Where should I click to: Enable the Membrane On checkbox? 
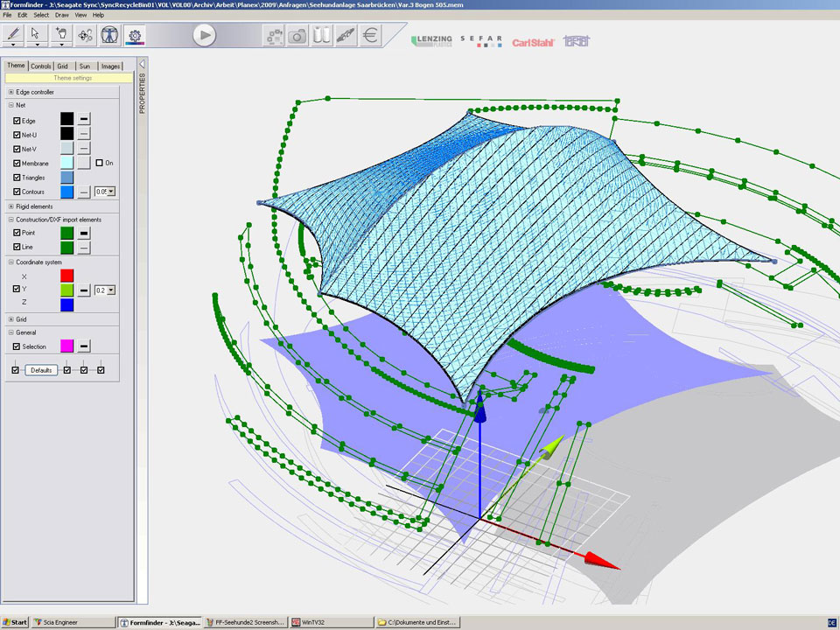pyautogui.click(x=99, y=163)
